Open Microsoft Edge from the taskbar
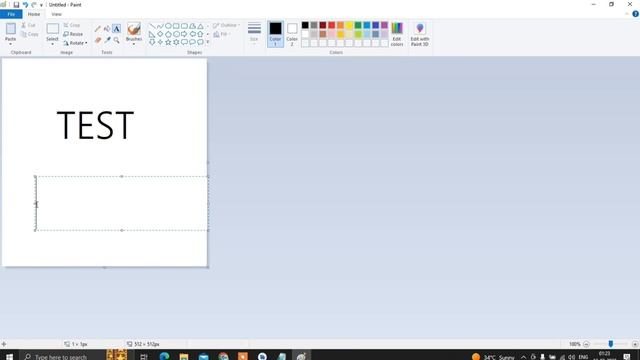Screen dimensions: 640x360 tap(164, 356)
